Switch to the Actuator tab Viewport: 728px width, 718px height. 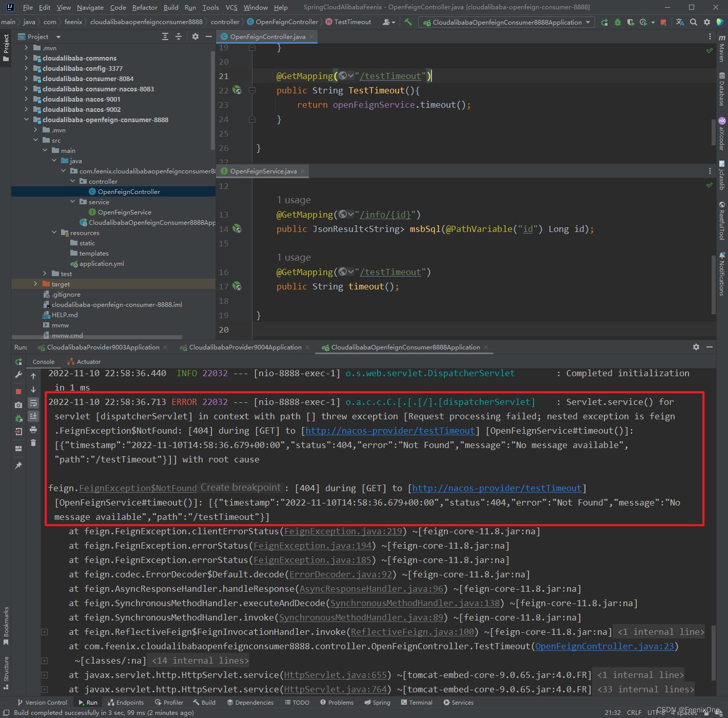tap(84, 362)
